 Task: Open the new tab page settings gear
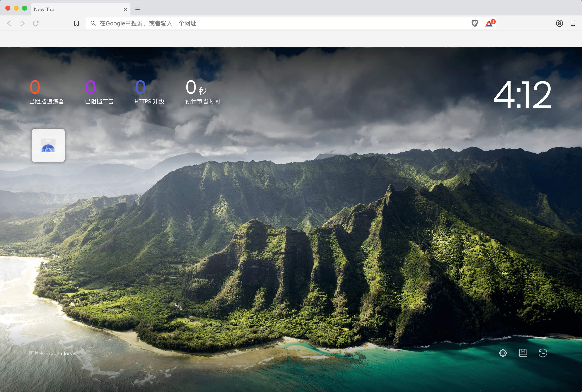click(503, 353)
